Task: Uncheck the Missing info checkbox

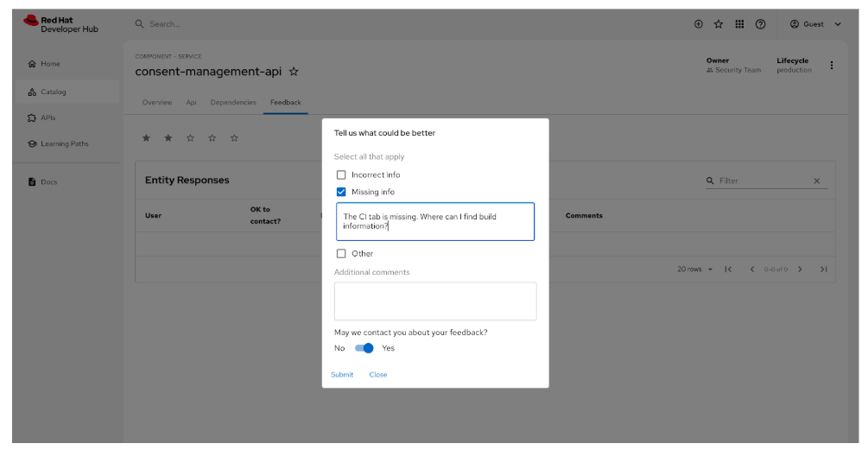Action: pyautogui.click(x=341, y=192)
